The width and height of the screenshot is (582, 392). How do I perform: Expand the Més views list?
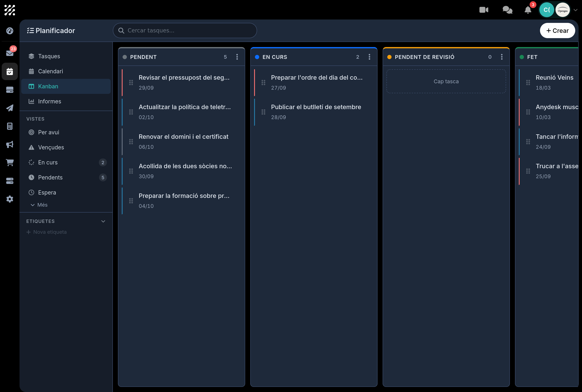(x=39, y=205)
